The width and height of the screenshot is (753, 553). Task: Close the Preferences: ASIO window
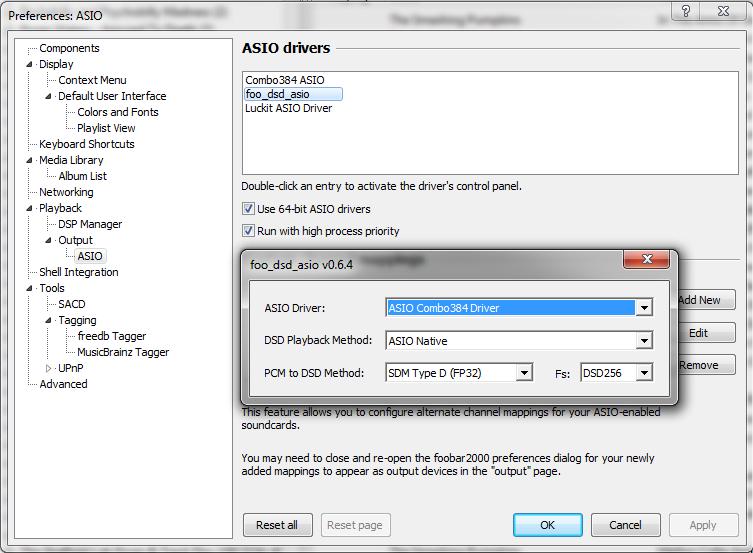click(723, 11)
